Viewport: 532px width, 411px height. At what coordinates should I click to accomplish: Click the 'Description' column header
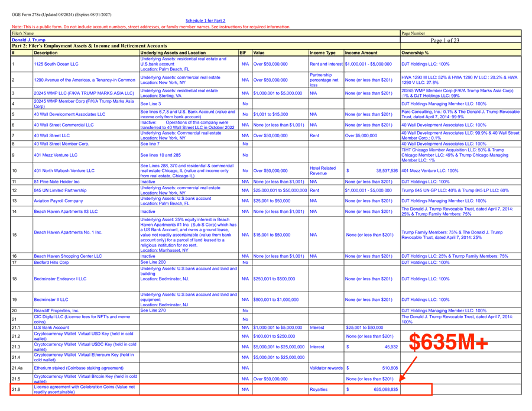pyautogui.click(x=46, y=53)
